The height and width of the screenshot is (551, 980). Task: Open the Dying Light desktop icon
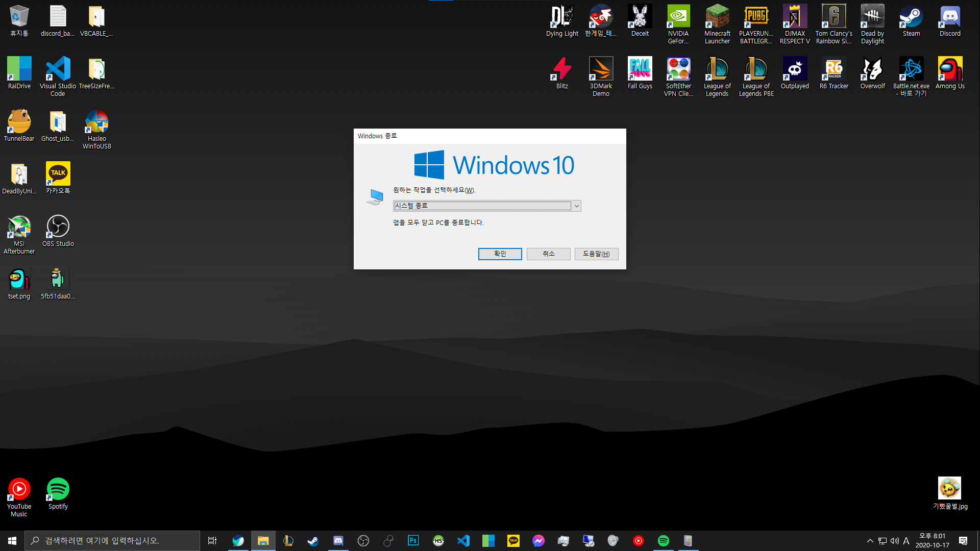coord(562,21)
